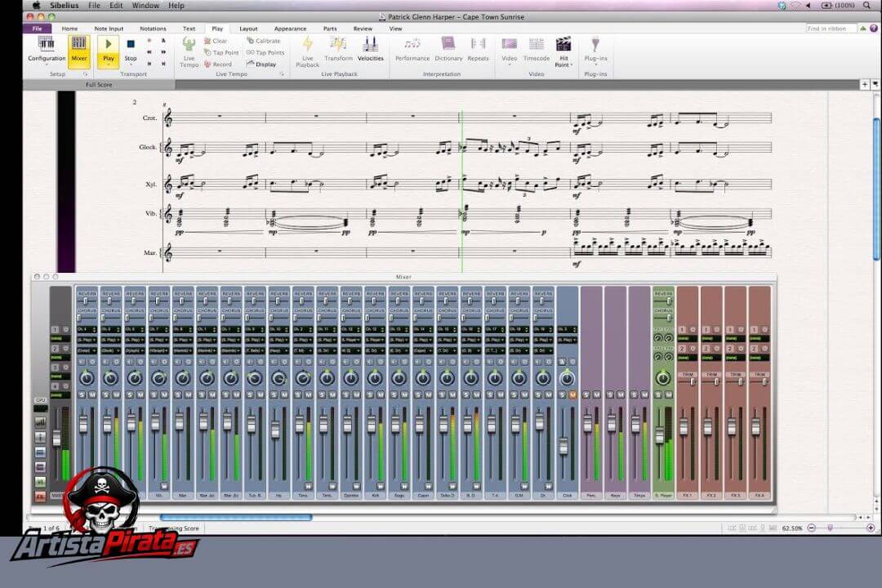
Task: Solo the Cajon mixer strip
Action: (418, 395)
